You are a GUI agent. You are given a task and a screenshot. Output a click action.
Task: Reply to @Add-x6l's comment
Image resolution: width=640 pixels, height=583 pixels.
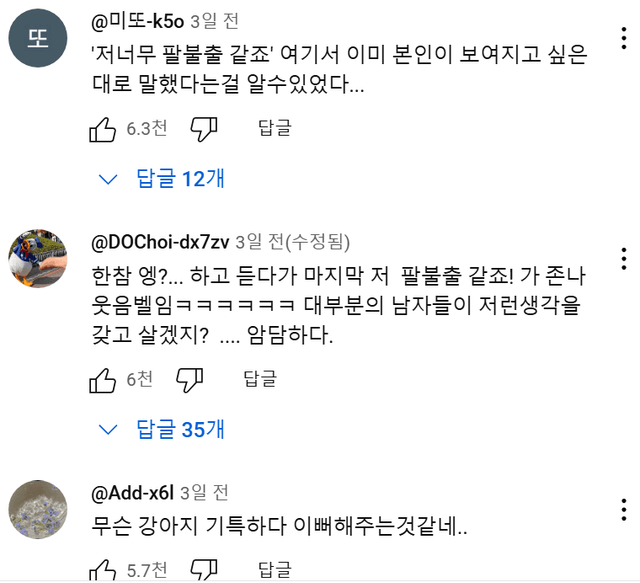[x=274, y=571]
